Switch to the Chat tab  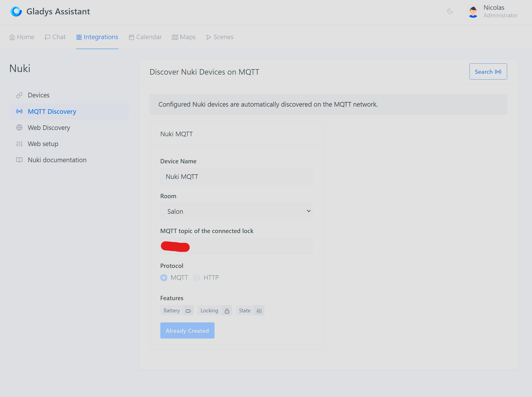[x=55, y=37]
